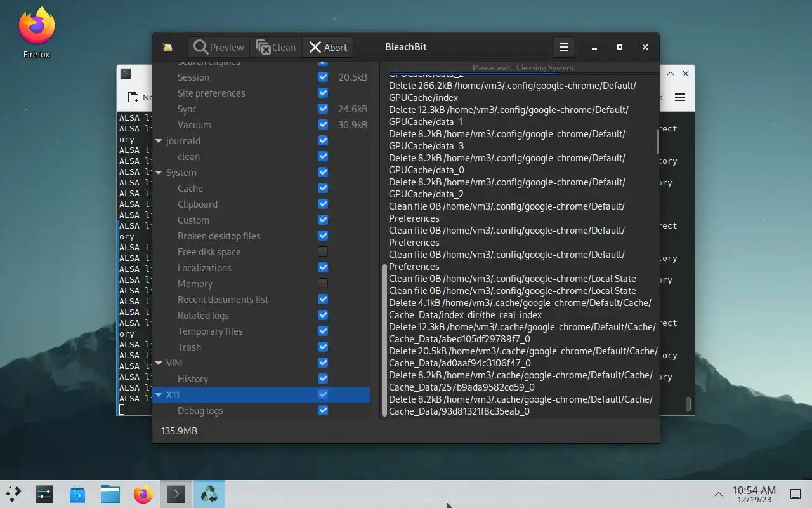Collapse the System tree group
The image size is (812, 508).
(159, 173)
